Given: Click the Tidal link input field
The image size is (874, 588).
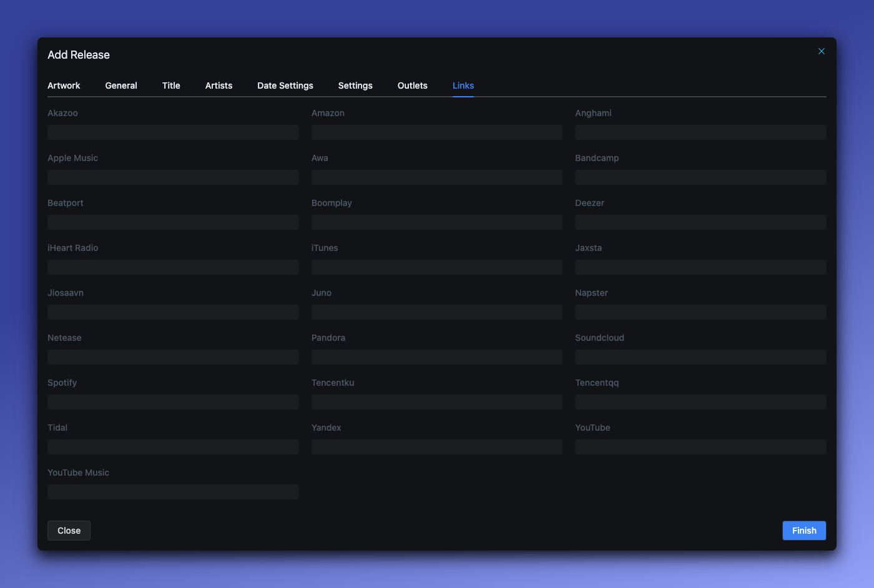Looking at the screenshot, I should pos(173,446).
